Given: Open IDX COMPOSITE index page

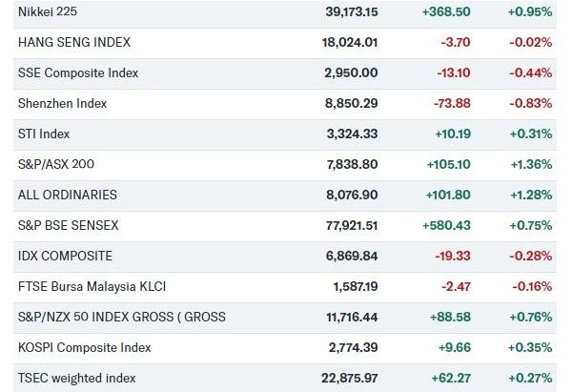Looking at the screenshot, I should coord(65,256).
